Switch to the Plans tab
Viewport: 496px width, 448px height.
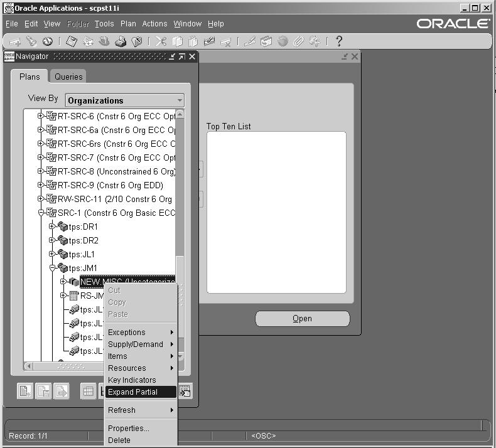[30, 77]
